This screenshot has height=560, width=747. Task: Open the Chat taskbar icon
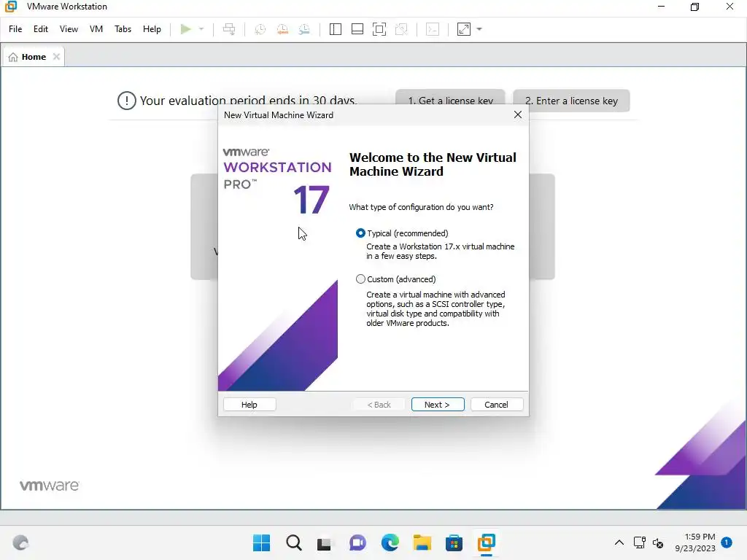[x=357, y=542]
